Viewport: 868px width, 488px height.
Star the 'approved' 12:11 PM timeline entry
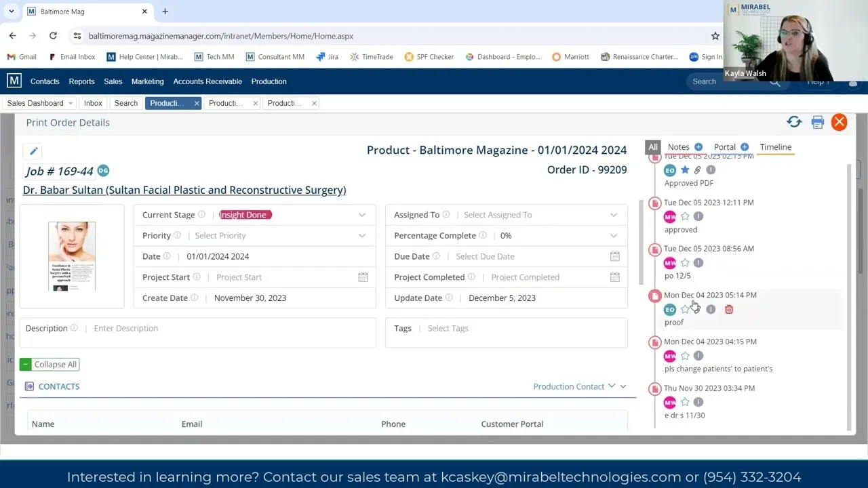(685, 217)
